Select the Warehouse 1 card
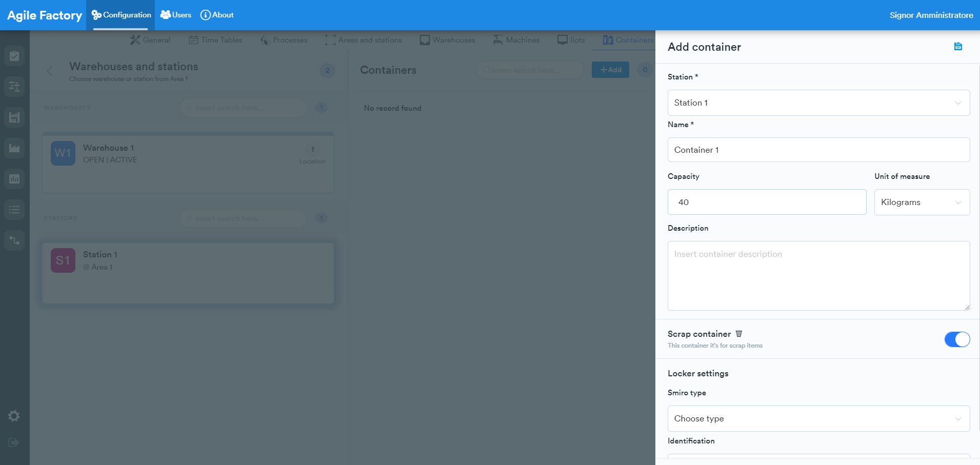The width and height of the screenshot is (980, 465). click(188, 163)
